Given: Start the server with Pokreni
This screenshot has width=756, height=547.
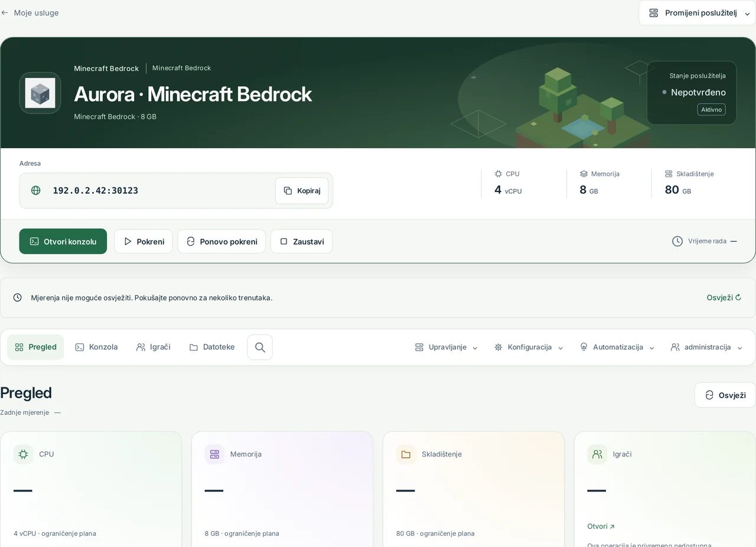Looking at the screenshot, I should pos(144,241).
